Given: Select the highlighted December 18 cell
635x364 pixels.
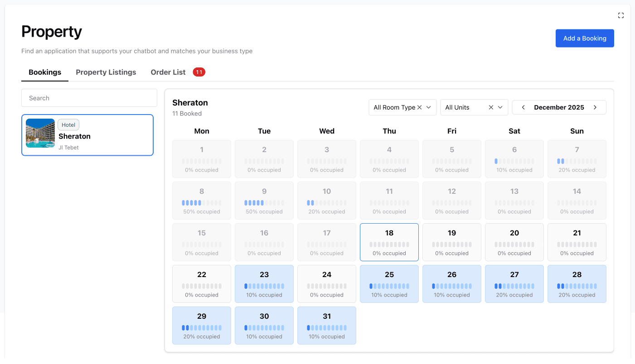Looking at the screenshot, I should (x=389, y=242).
